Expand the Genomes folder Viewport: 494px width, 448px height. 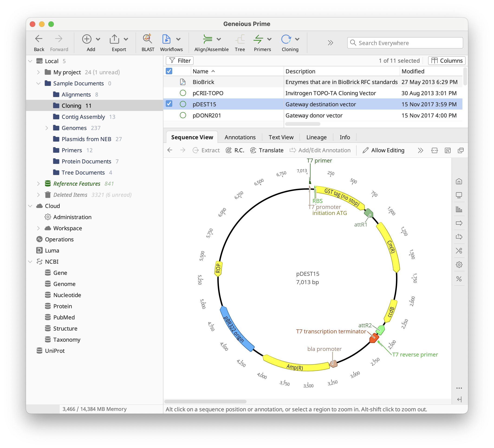click(47, 128)
